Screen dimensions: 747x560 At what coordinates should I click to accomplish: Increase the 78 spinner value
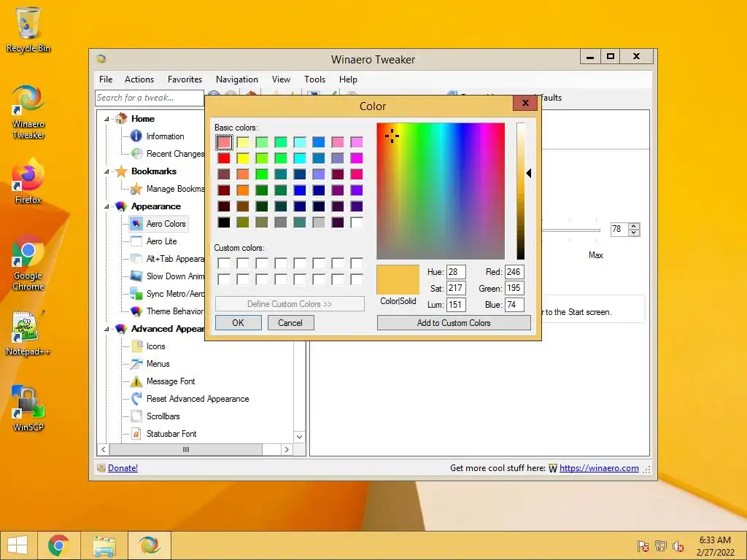click(634, 226)
